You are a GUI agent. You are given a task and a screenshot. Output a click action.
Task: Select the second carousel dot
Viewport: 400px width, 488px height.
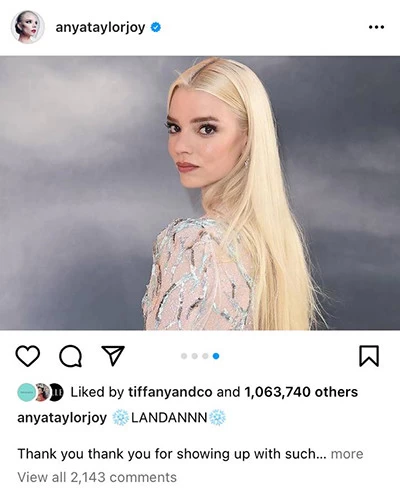pyautogui.click(x=195, y=356)
